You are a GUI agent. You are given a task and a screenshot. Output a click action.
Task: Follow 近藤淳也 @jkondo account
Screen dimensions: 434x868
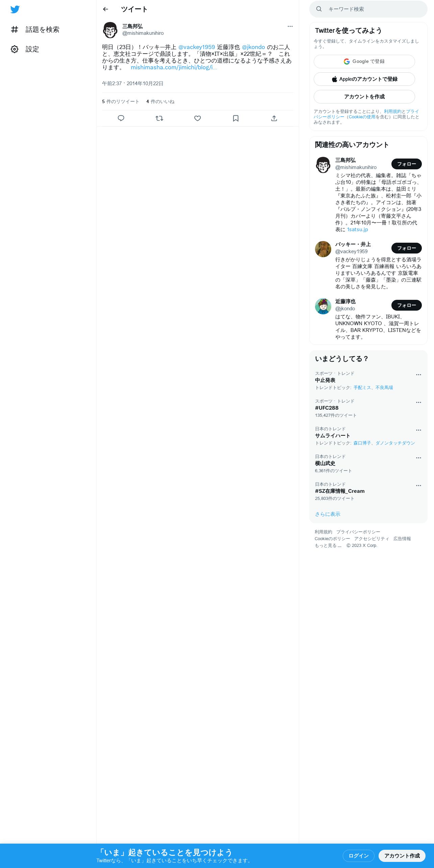407,305
